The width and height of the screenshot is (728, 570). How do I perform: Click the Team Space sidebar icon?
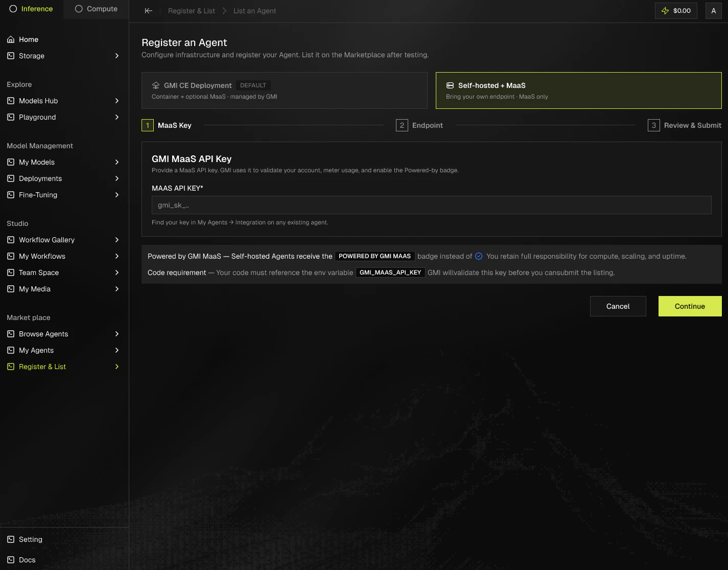pyautogui.click(x=11, y=272)
